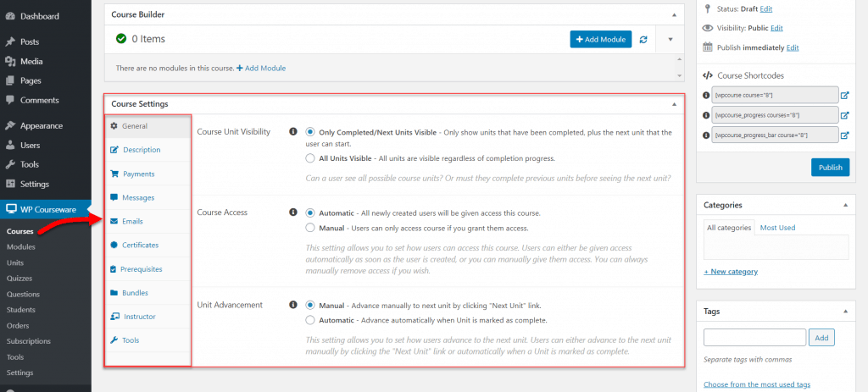Select Automatic unit advancement radio button
This screenshot has width=868, height=392.
[x=310, y=320]
